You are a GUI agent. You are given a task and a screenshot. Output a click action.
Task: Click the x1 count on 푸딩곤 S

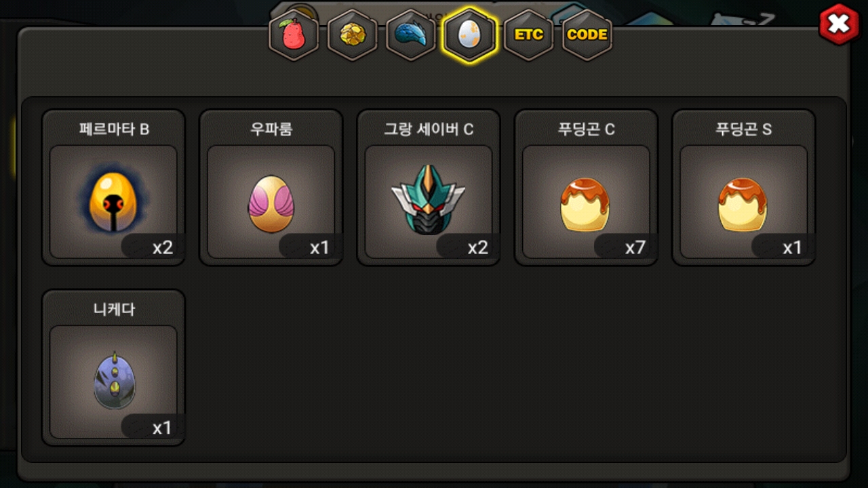click(792, 248)
